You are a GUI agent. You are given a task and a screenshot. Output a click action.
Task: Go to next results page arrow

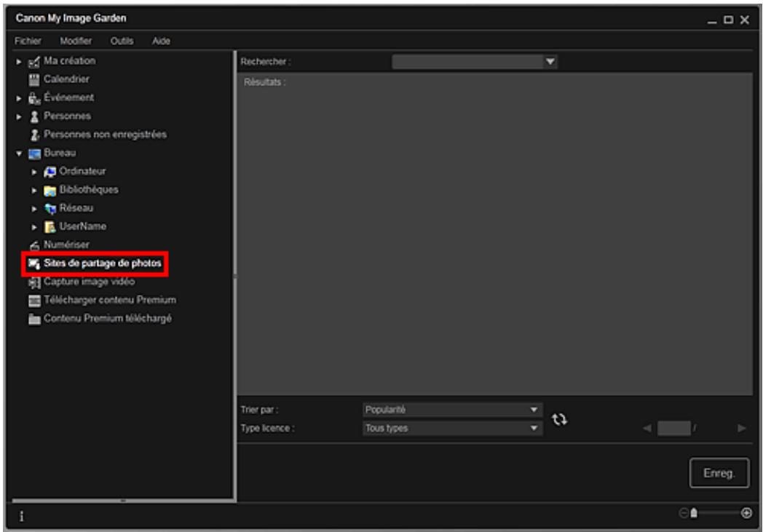coord(741,429)
